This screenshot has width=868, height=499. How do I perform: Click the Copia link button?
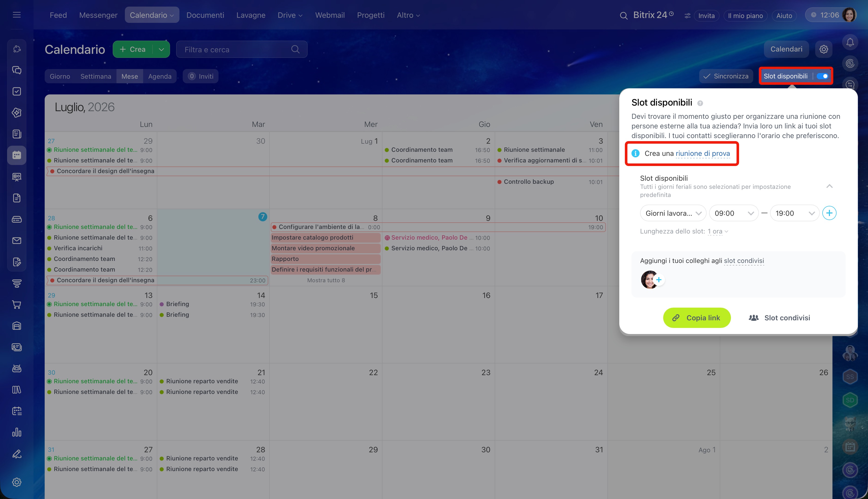pos(697,318)
